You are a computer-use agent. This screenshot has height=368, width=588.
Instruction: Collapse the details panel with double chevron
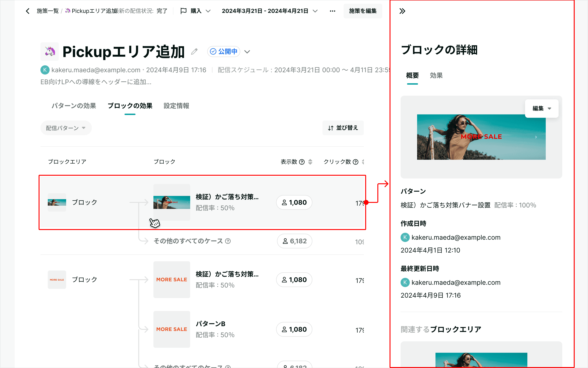pyautogui.click(x=402, y=11)
